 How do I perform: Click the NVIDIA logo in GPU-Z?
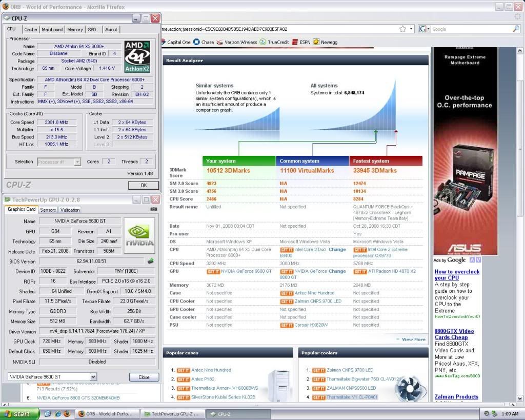coord(139,235)
